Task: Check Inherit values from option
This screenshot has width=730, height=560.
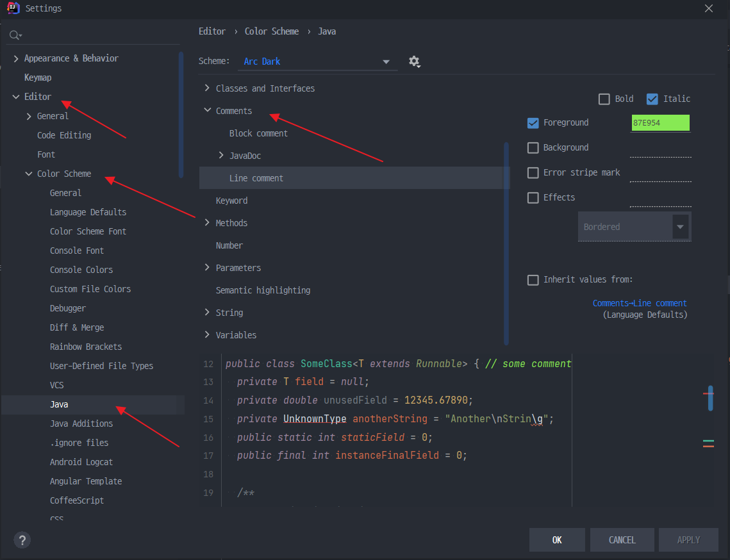Action: pos(533,280)
